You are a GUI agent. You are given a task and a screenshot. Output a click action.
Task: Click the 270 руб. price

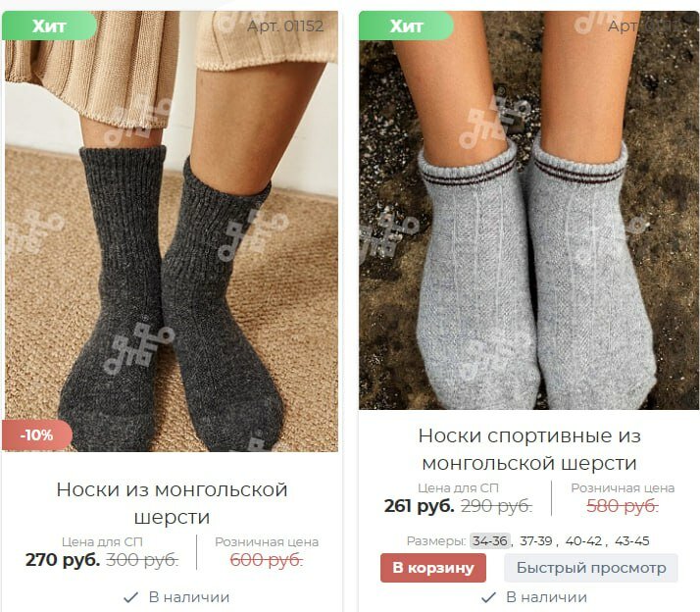click(x=63, y=559)
